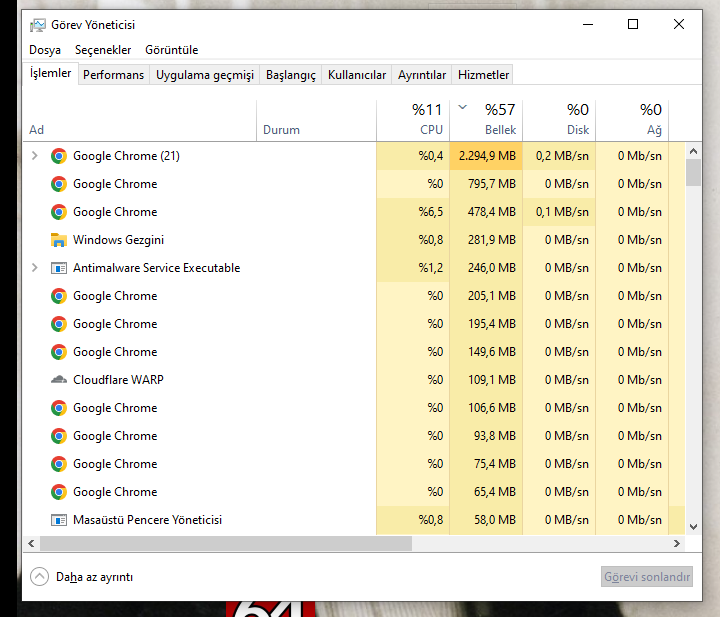
Task: Click the Windows Gezgini folder icon
Action: [x=59, y=240]
